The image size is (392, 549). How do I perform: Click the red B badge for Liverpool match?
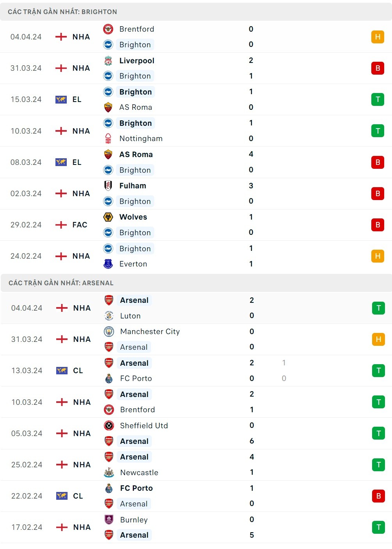pyautogui.click(x=378, y=68)
